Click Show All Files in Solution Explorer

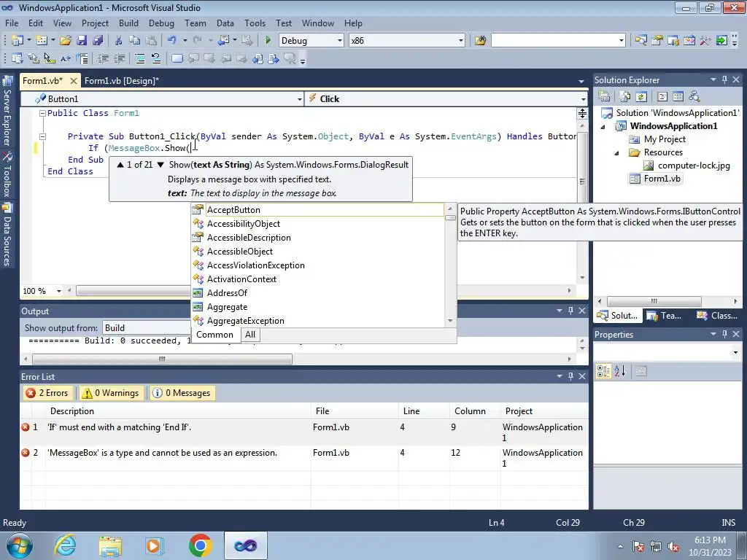625,97
